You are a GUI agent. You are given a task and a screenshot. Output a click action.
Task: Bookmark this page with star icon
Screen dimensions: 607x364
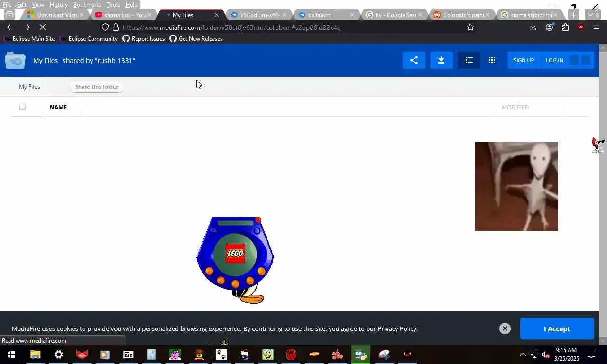470,27
